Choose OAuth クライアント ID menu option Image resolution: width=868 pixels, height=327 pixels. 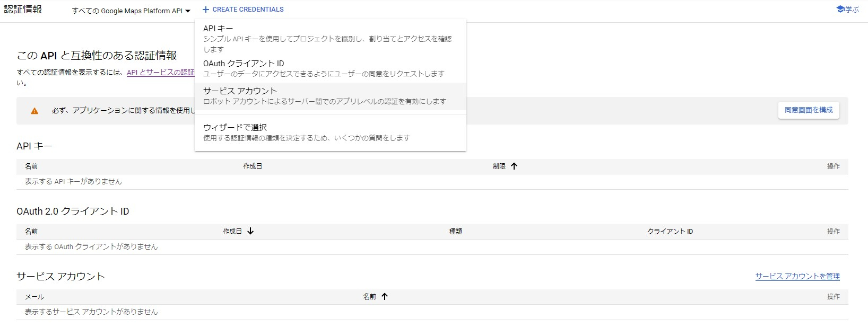point(244,64)
